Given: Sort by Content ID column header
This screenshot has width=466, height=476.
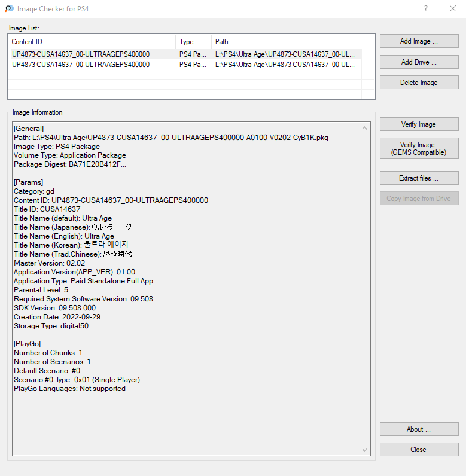Looking at the screenshot, I should [x=92, y=42].
